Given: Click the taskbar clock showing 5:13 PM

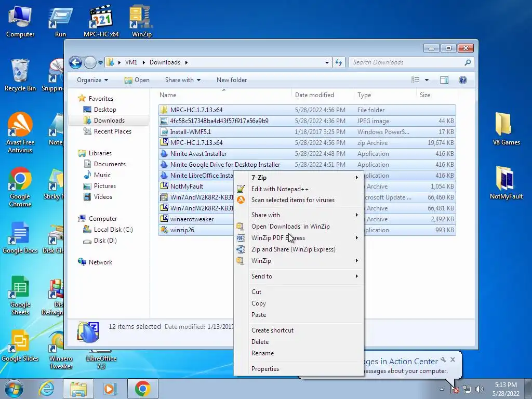Looking at the screenshot, I should [506, 389].
